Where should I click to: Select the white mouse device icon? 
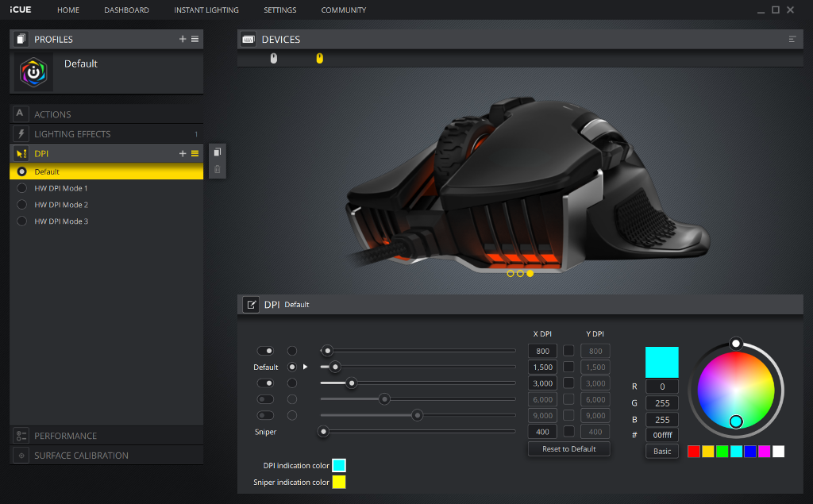tap(274, 59)
